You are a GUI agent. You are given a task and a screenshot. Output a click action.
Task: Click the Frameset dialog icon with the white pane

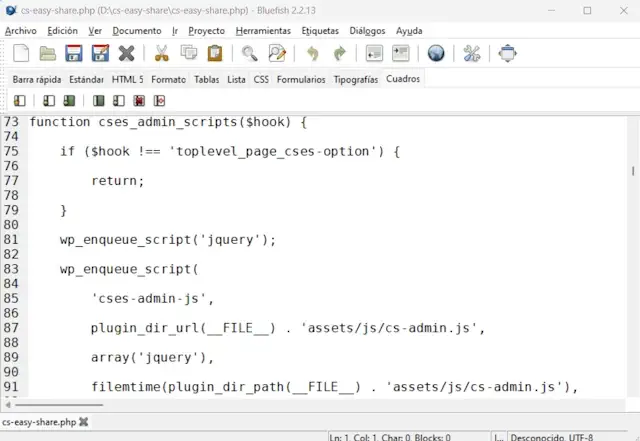49,100
